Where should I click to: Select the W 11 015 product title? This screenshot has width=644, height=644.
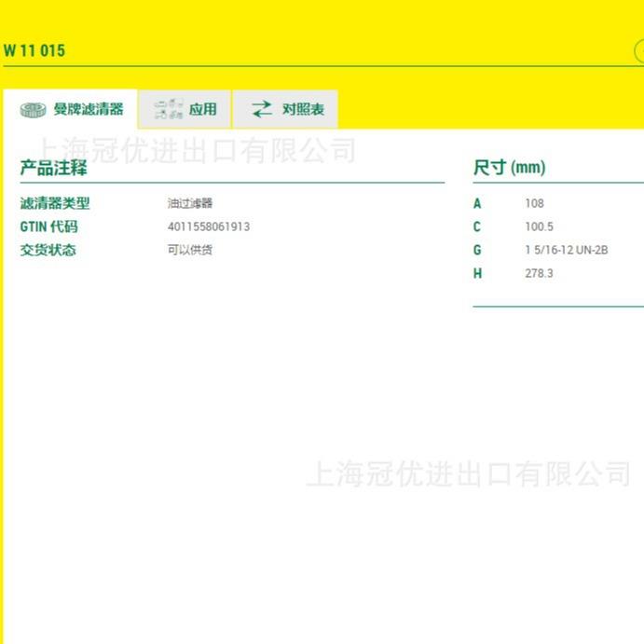pos(34,51)
